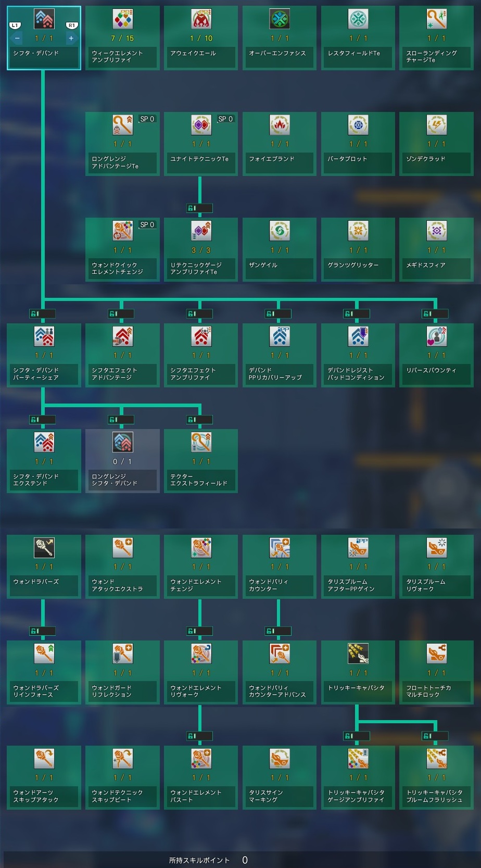Viewport: 481px width, 868px height.
Task: Select the アウェイクエール skill icon
Action: 201,19
